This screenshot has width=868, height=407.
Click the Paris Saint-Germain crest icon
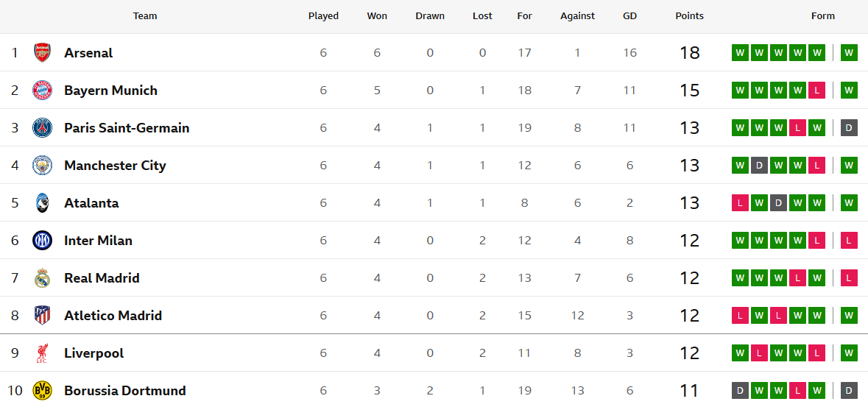tap(42, 127)
